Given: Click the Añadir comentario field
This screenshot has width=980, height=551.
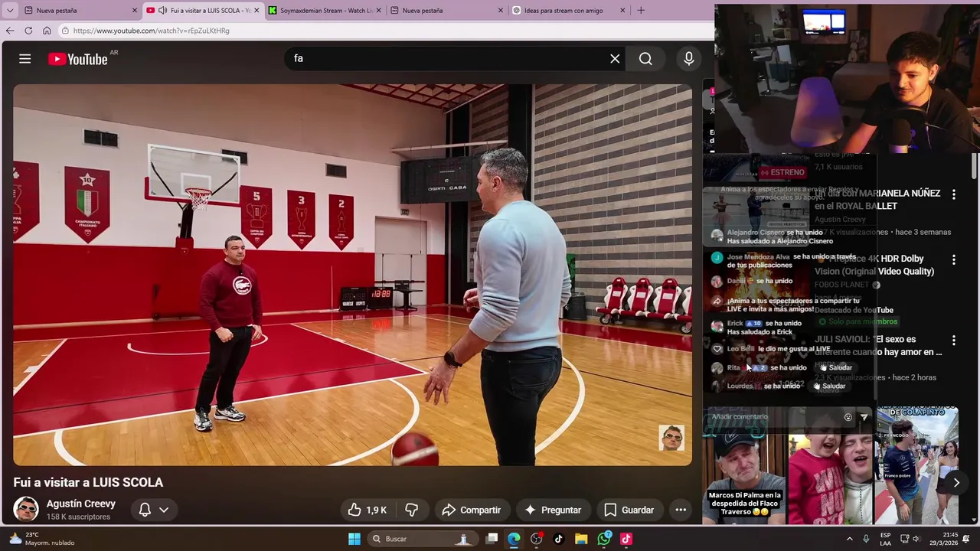Looking at the screenshot, I should click(773, 417).
